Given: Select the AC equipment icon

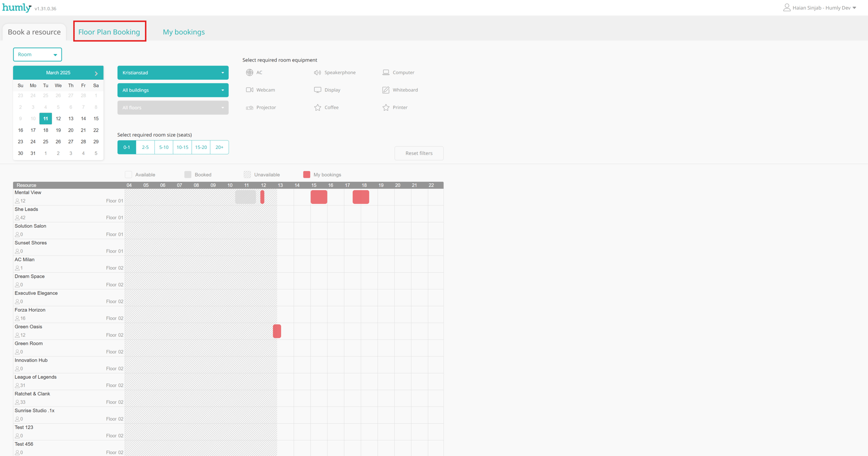Looking at the screenshot, I should [249, 73].
